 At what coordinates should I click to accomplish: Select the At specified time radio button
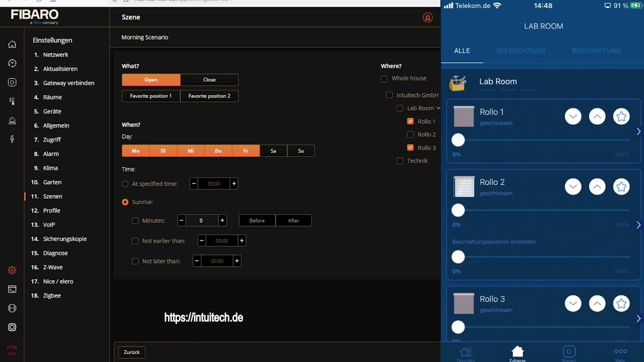point(125,184)
